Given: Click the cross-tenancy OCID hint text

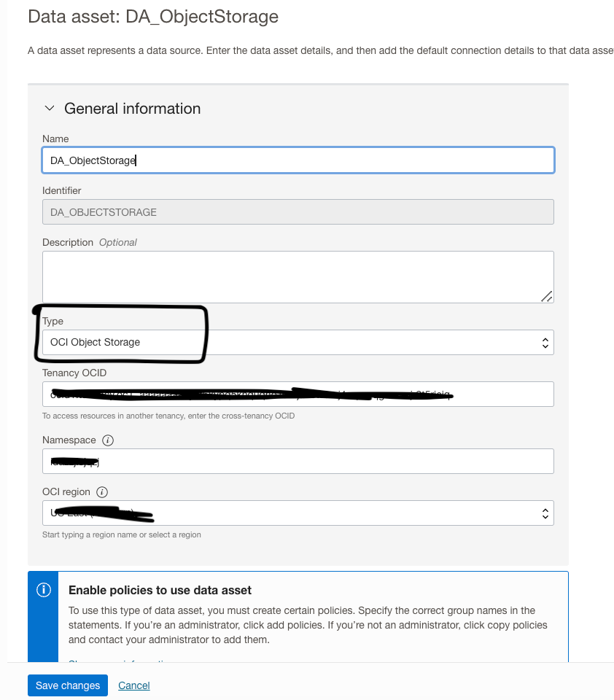Looking at the screenshot, I should point(168,416).
